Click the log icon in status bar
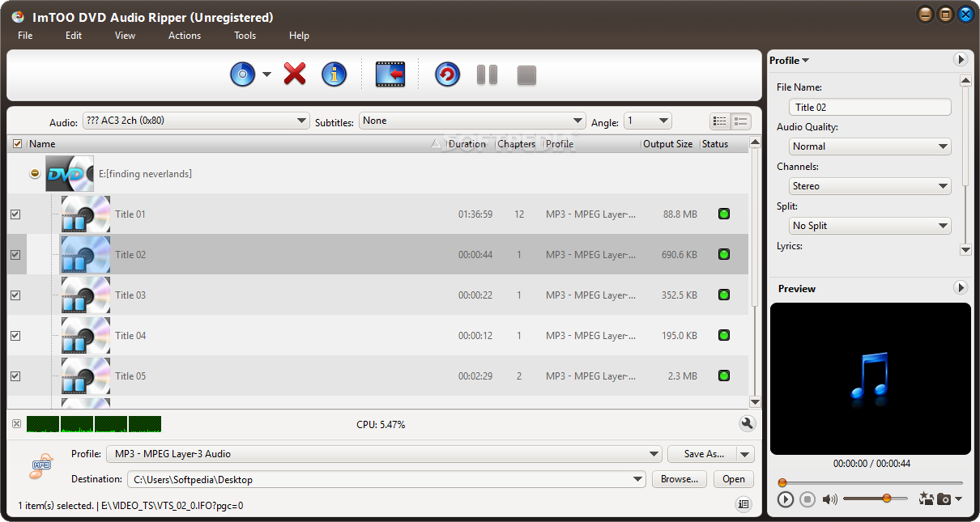This screenshot has width=980, height=522. tap(743, 505)
